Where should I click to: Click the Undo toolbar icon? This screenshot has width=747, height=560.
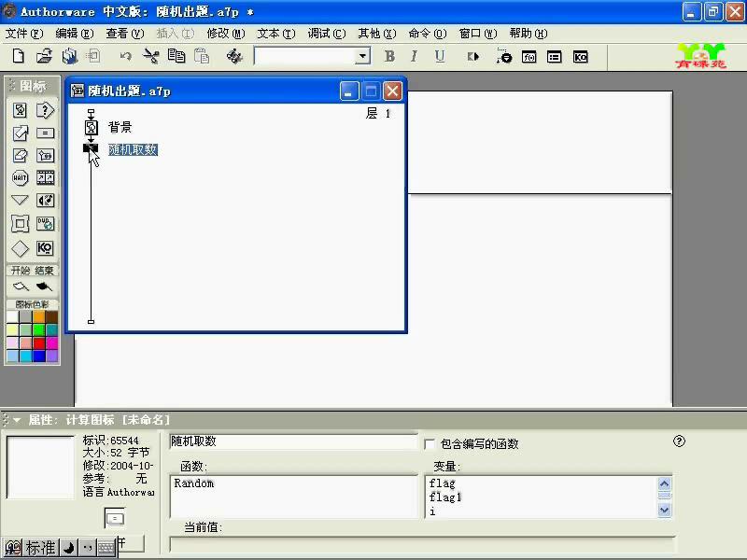125,56
